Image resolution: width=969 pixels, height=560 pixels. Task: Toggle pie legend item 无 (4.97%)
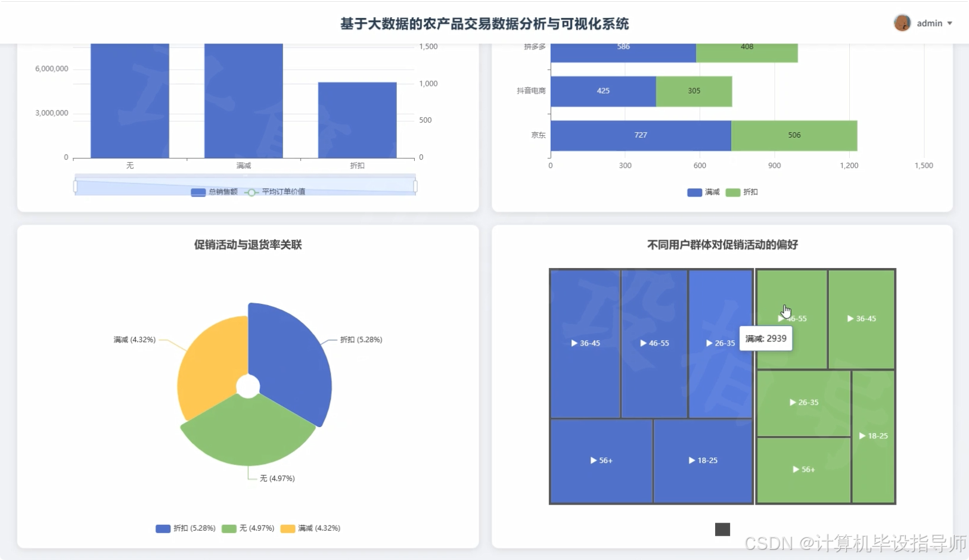click(x=248, y=528)
